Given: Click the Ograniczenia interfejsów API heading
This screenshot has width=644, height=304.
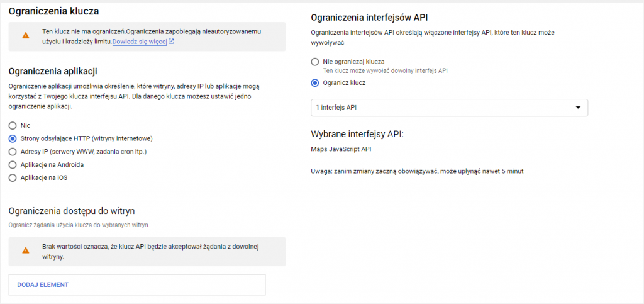Looking at the screenshot, I should [374, 17].
